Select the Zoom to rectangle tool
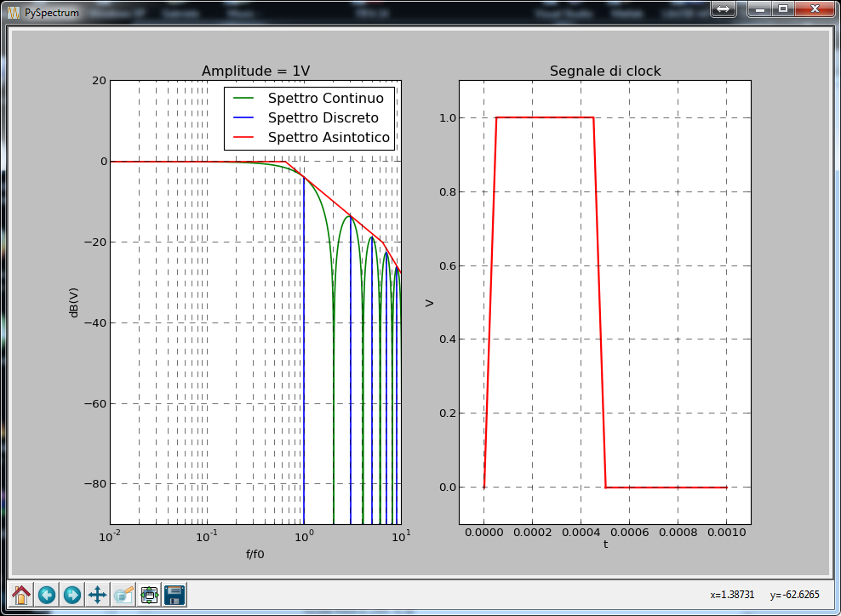 [123, 596]
